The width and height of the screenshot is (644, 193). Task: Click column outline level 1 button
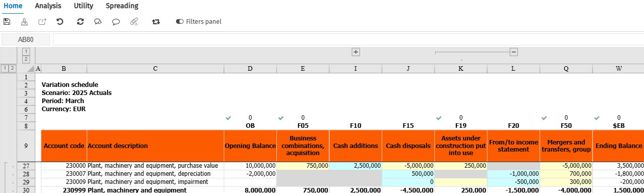click(x=26, y=52)
